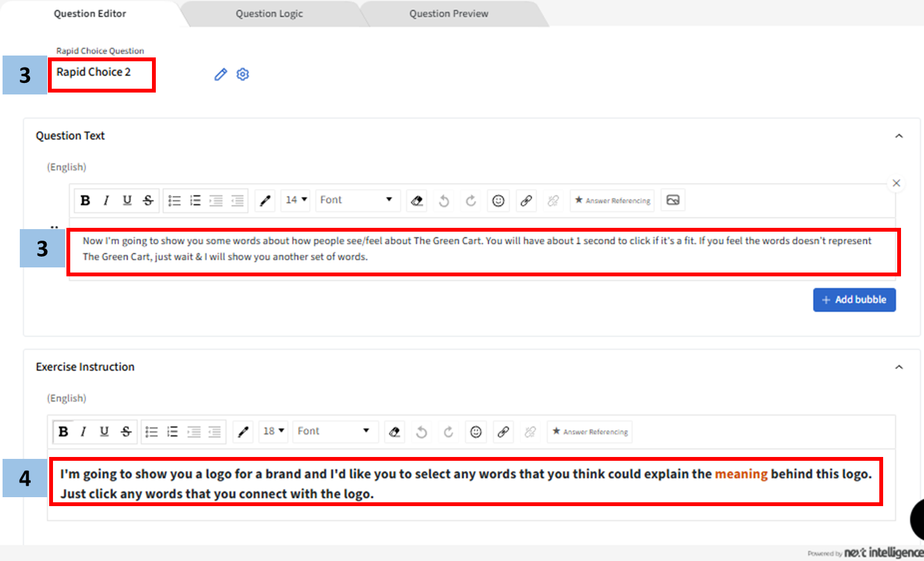Click the pencil edit icon beside Rapid Choice 2
Image resolution: width=924 pixels, height=561 pixels.
[x=220, y=75]
